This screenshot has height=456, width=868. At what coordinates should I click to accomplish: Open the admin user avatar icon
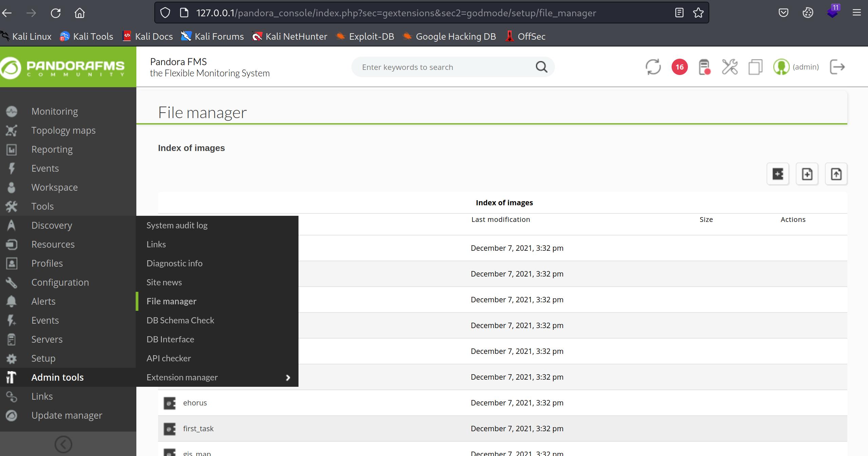click(781, 67)
